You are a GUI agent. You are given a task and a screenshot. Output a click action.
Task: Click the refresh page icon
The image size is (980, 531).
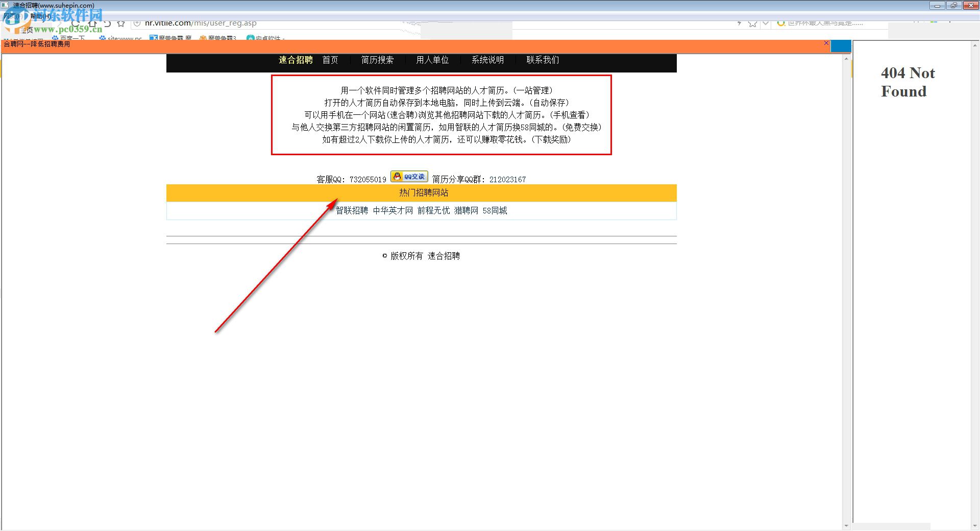pos(74,23)
